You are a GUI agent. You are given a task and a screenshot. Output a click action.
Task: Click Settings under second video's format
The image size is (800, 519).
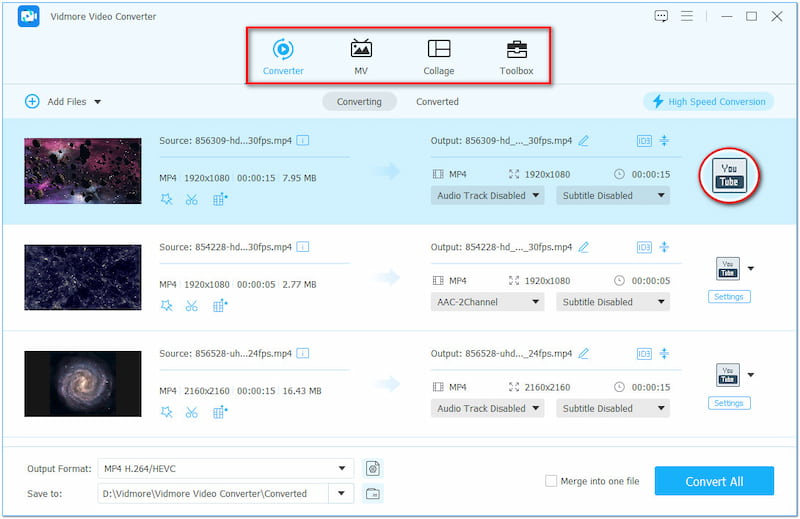(729, 296)
